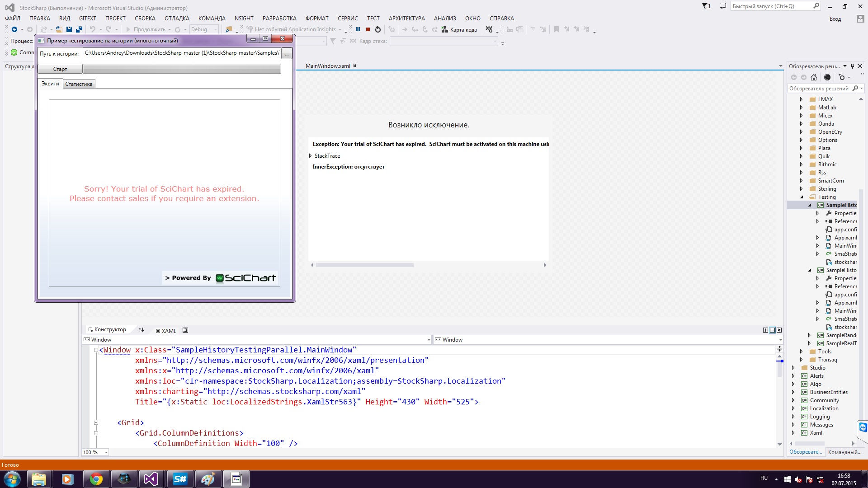The width and height of the screenshot is (868, 488).
Task: Collapse the Testing folder
Action: pyautogui.click(x=801, y=197)
